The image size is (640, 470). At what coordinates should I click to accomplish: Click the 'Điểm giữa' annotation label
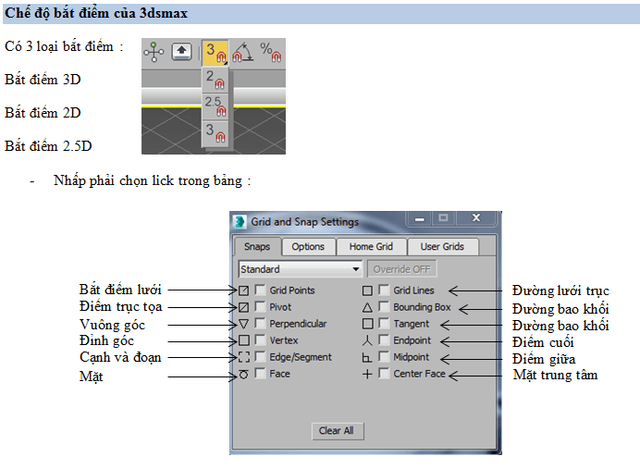coord(544,359)
